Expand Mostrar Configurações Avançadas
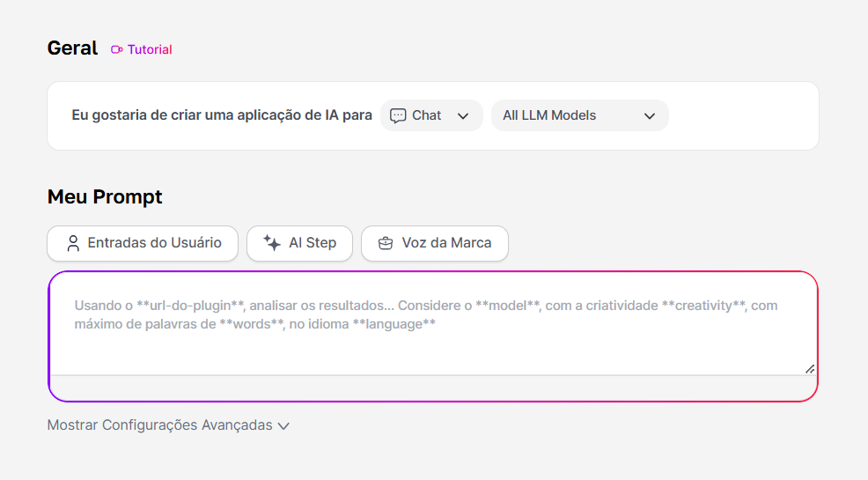This screenshot has width=868, height=480. pos(168,425)
